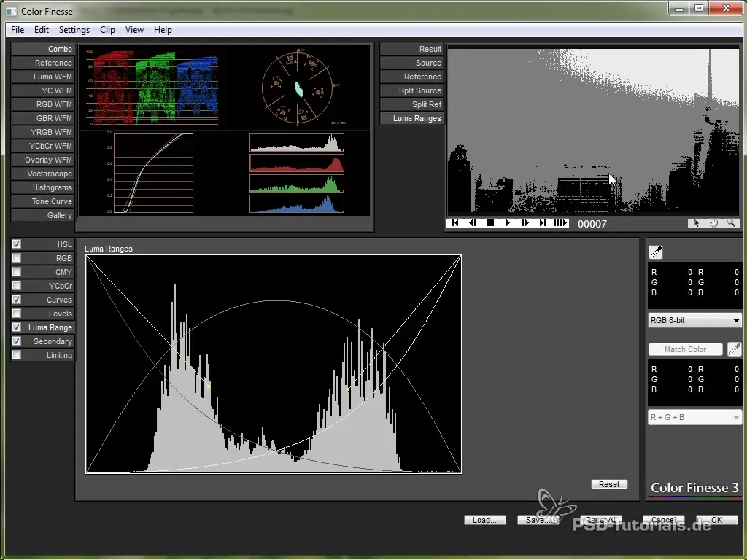Stop preview playback
The image size is (747, 560).
coord(490,223)
